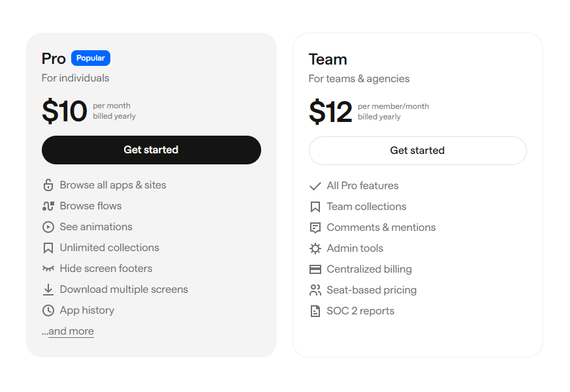Image resolution: width=570 pixels, height=392 pixels.
Task: Click the bookmark icon for Unlimited collections
Action: point(48,248)
